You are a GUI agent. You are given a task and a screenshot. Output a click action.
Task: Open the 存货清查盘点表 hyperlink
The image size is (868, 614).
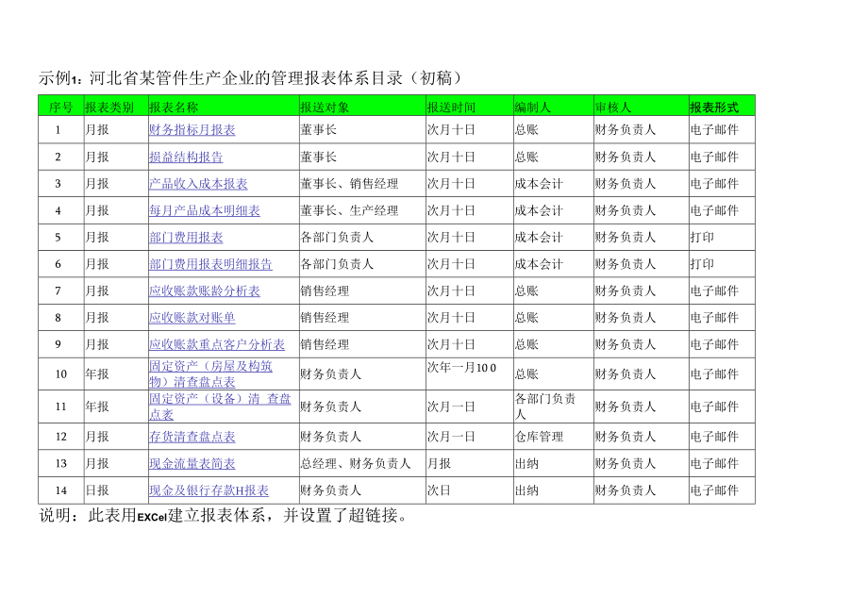pos(190,437)
